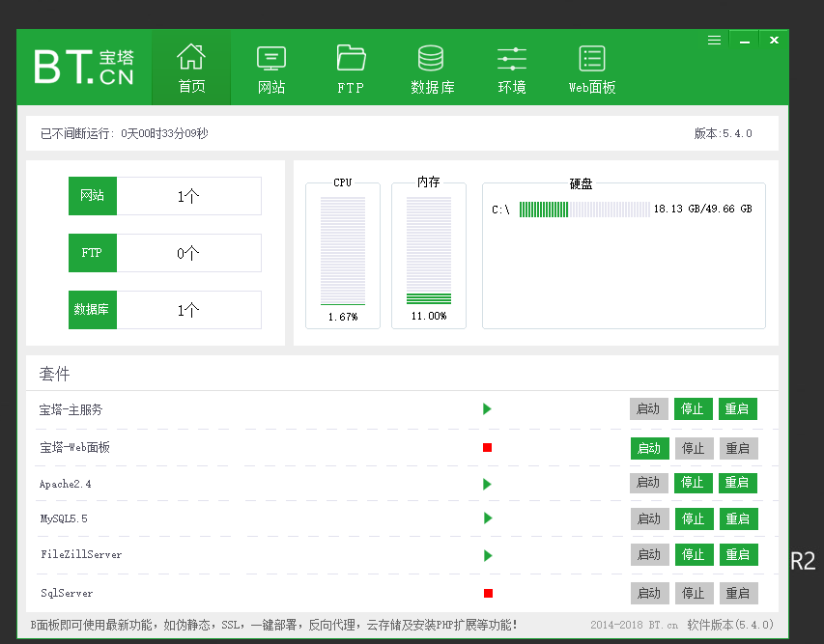Viewport: 824px width, 644px height.
Task: Click the BT.CN 宝塔 logo
Action: coord(84,68)
